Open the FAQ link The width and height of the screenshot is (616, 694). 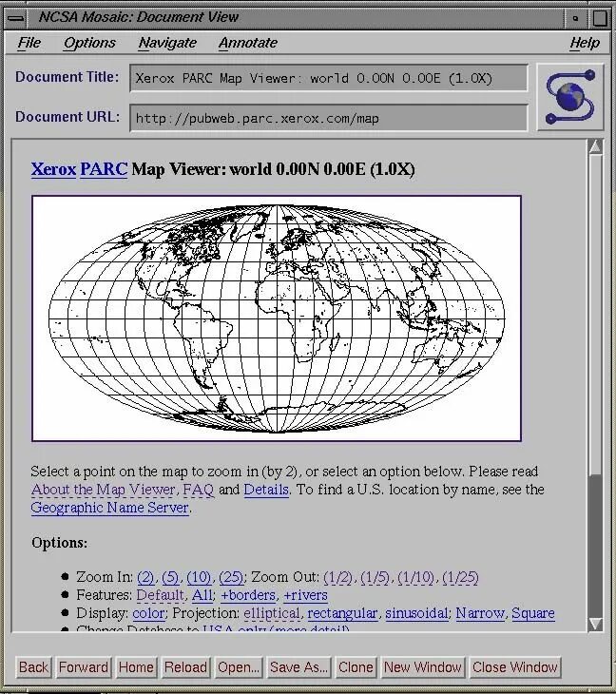tap(199, 490)
